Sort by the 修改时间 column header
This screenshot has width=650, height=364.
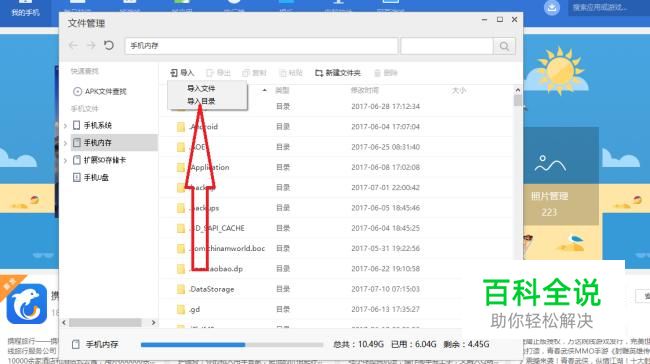tap(365, 90)
